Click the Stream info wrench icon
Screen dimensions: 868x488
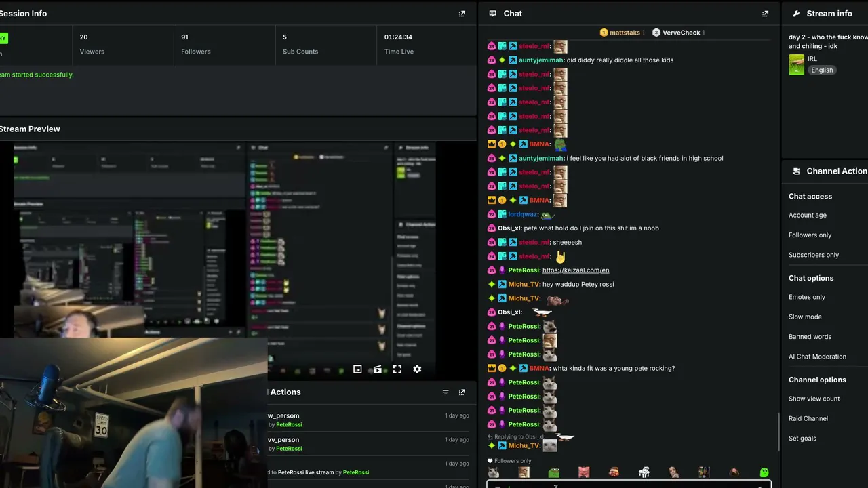(796, 14)
